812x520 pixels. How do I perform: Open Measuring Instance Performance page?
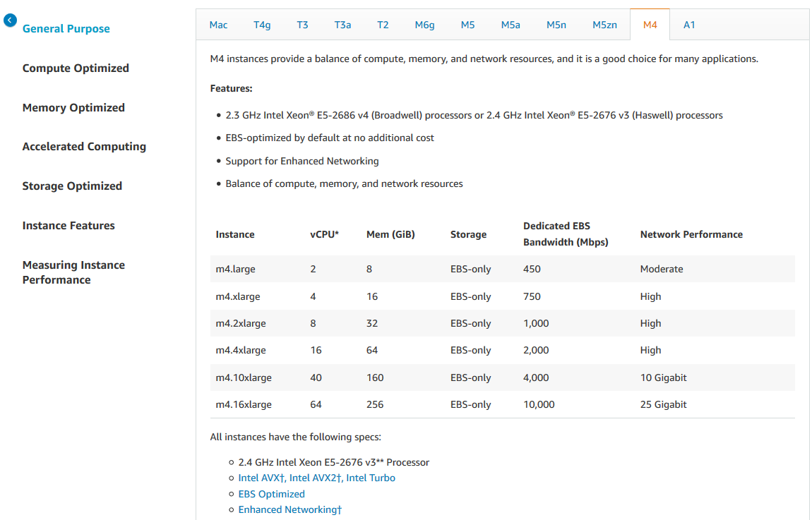[x=73, y=272]
